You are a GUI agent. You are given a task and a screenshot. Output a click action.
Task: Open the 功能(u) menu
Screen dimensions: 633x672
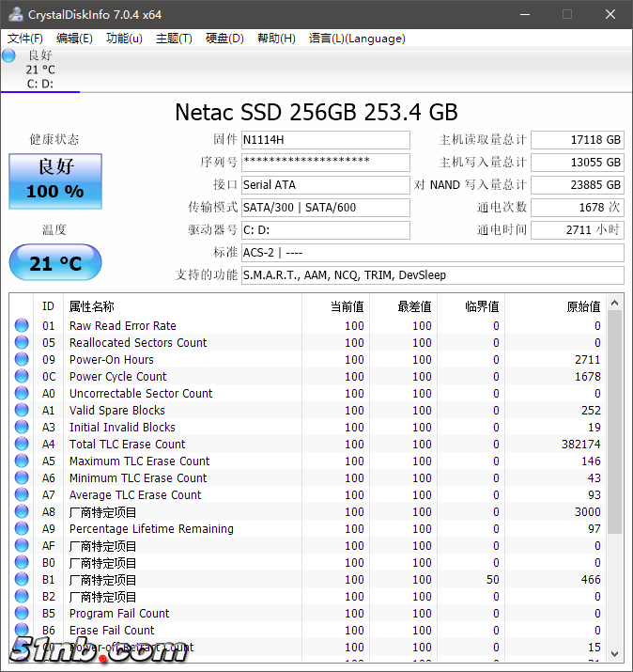(x=124, y=39)
